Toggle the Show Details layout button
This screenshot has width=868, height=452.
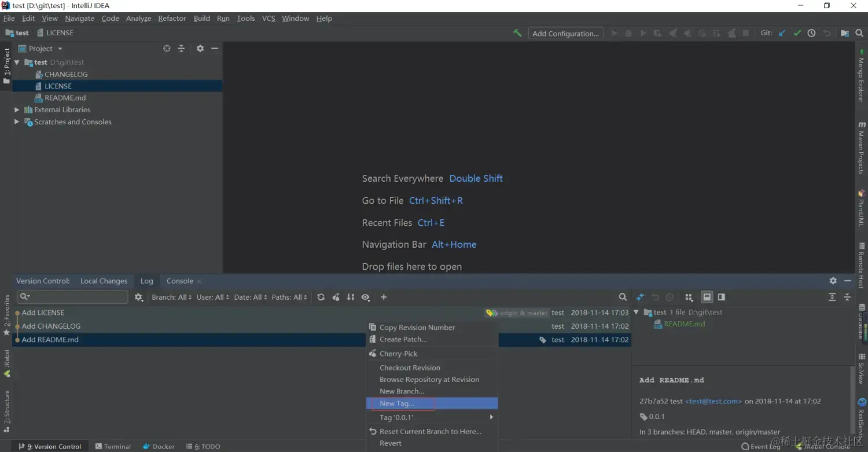click(x=707, y=297)
